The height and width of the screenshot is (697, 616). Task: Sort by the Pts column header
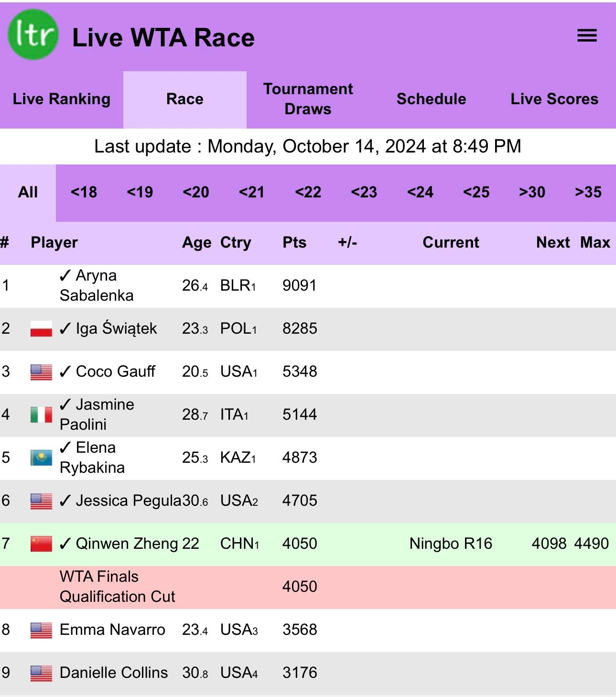tap(294, 242)
